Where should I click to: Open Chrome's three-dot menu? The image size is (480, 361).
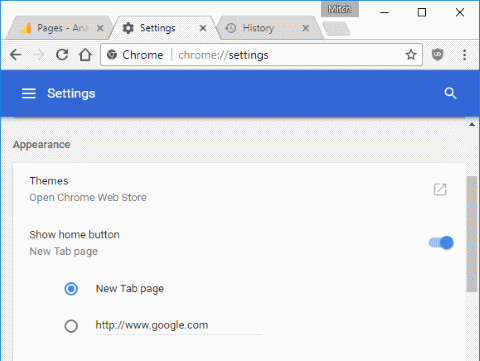(x=464, y=55)
